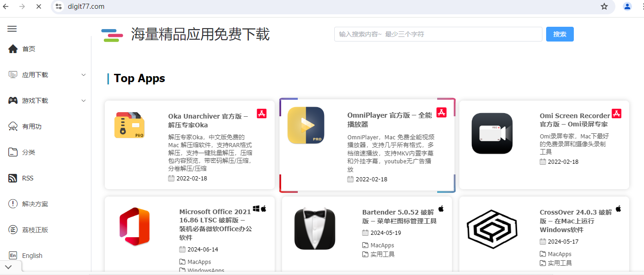The height and width of the screenshot is (275, 644).
Task: Click the RSS feed icon in sidebar
Action: click(x=13, y=178)
